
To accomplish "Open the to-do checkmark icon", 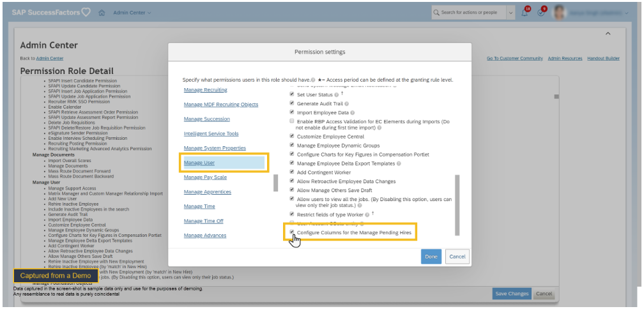I will pyautogui.click(x=541, y=13).
